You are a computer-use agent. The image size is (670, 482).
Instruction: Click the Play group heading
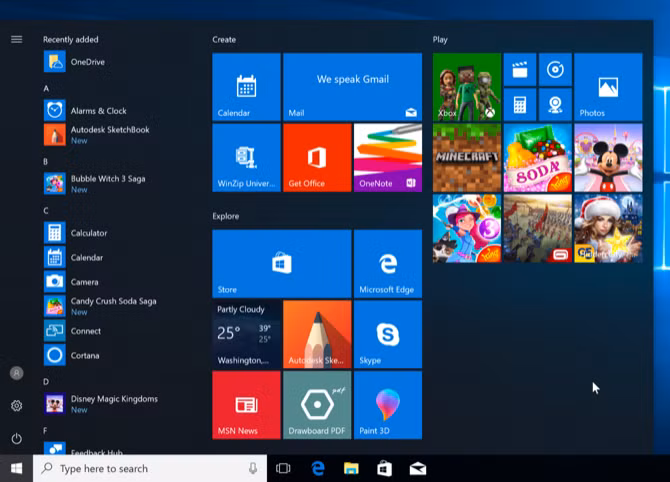coord(440,40)
